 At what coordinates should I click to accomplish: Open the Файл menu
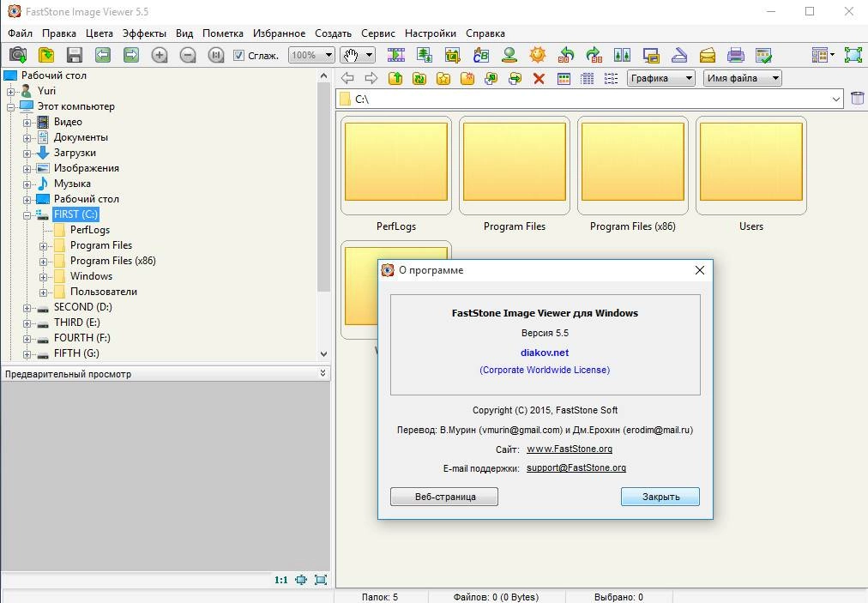tap(20, 33)
